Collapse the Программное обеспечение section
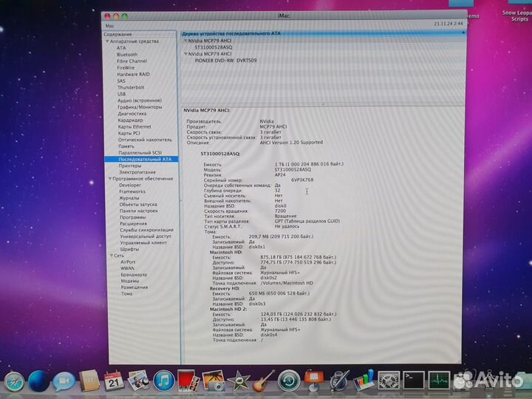The width and height of the screenshot is (532, 399). click(x=110, y=179)
